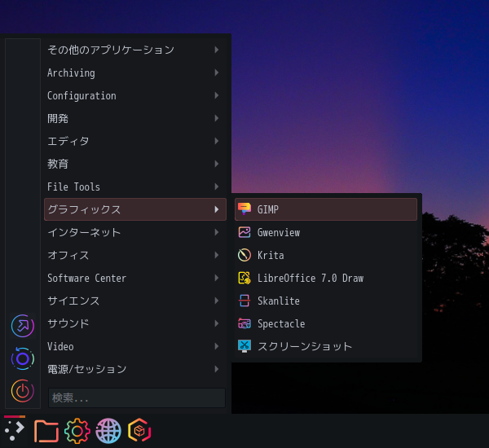The width and height of the screenshot is (489, 448).
Task: Click the logout arrow icon in sidebar
Action: tap(23, 326)
